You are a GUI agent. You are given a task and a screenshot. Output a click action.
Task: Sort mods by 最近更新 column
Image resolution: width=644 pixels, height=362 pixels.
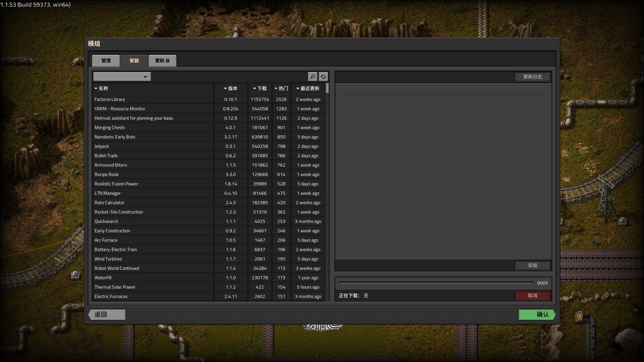click(x=308, y=88)
